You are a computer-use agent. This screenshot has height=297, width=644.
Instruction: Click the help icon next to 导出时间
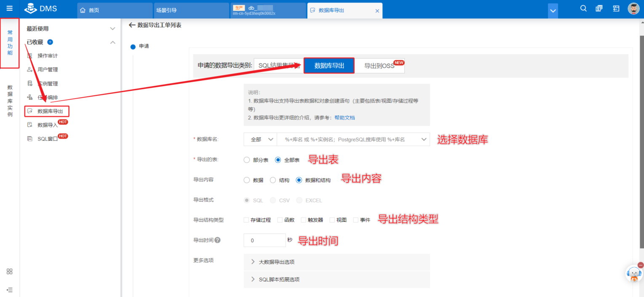(x=217, y=240)
